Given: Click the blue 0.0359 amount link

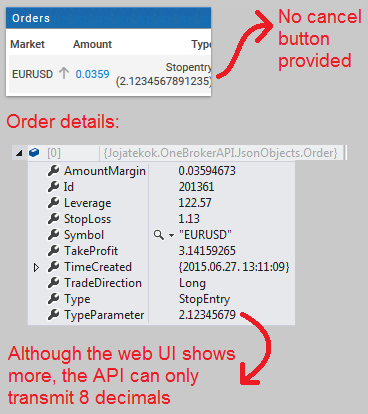Looking at the screenshot, I should pos(92,74).
